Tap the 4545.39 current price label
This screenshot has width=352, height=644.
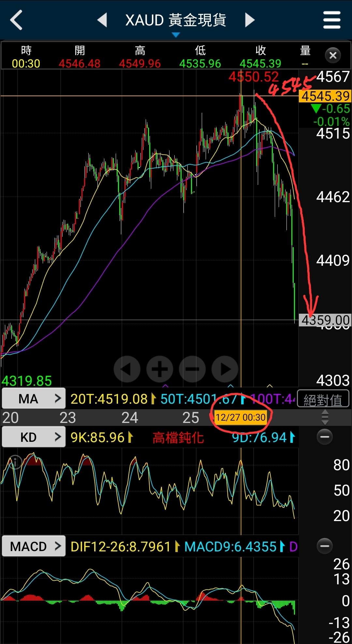[325, 96]
